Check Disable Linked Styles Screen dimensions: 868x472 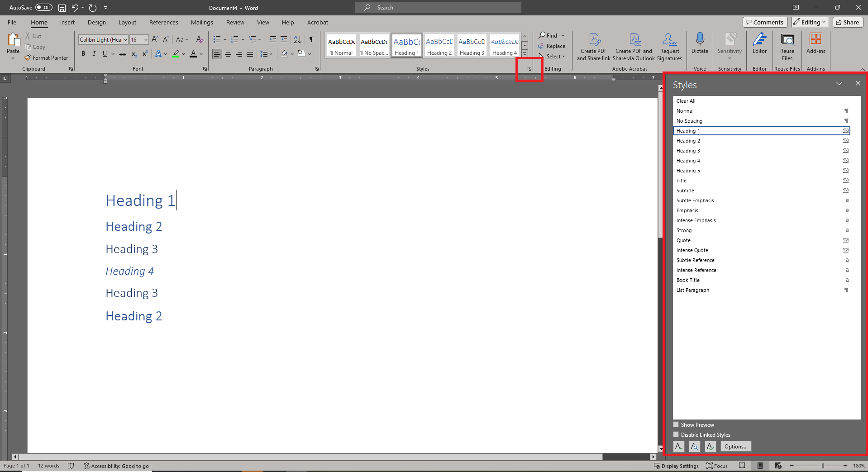[676, 434]
